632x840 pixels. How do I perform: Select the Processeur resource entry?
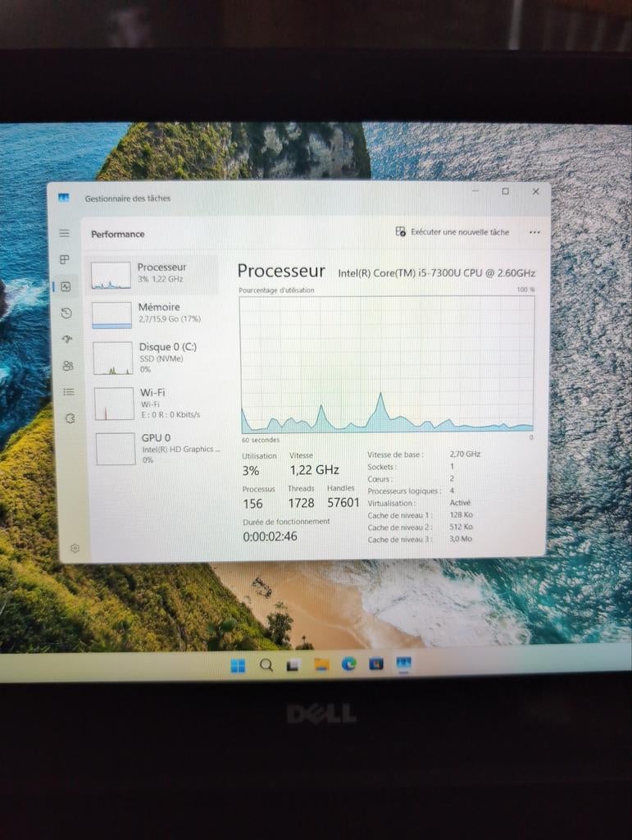[x=152, y=274]
